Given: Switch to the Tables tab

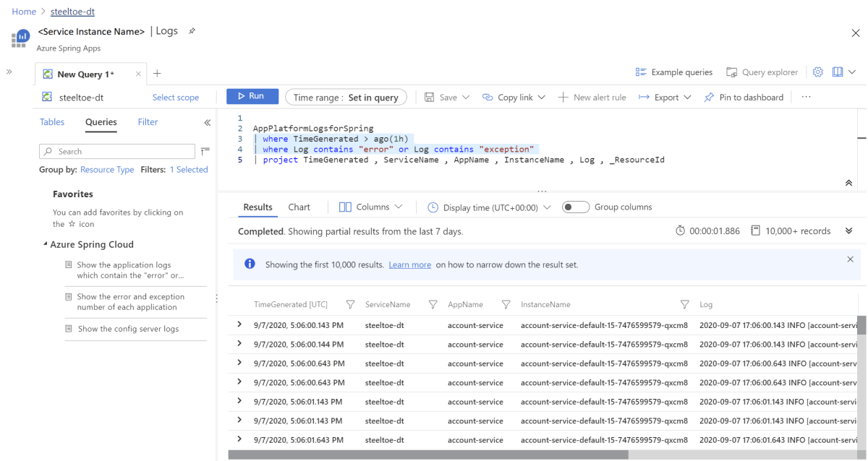Looking at the screenshot, I should (x=52, y=122).
